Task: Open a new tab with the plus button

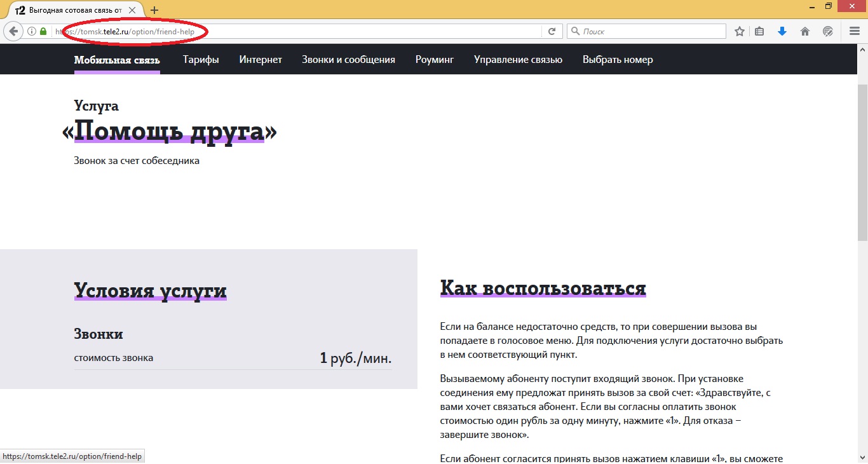Action: click(x=154, y=10)
